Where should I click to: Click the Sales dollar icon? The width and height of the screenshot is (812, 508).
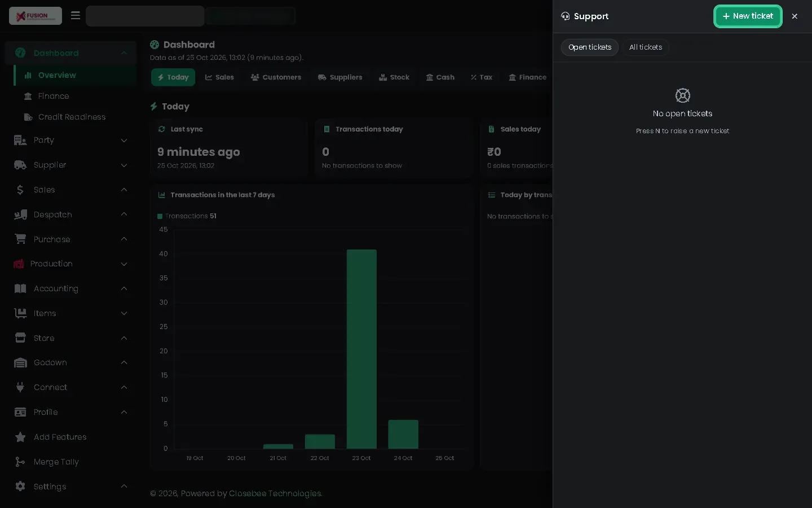(x=20, y=190)
